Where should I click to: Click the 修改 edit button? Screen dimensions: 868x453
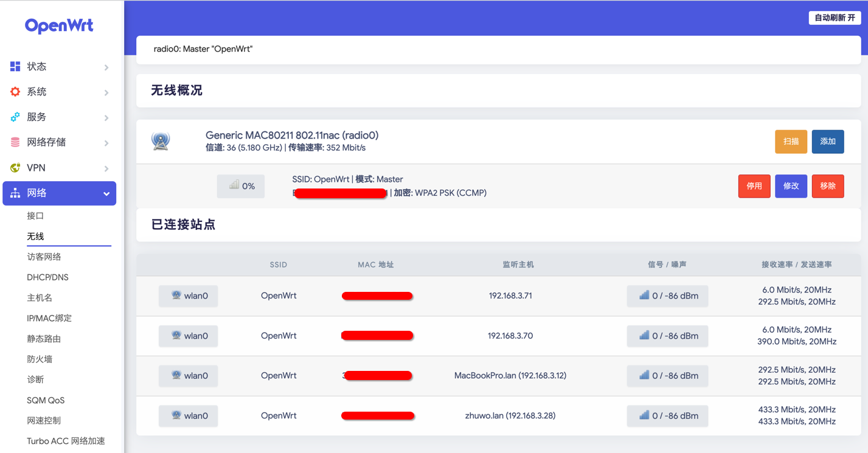tap(791, 186)
